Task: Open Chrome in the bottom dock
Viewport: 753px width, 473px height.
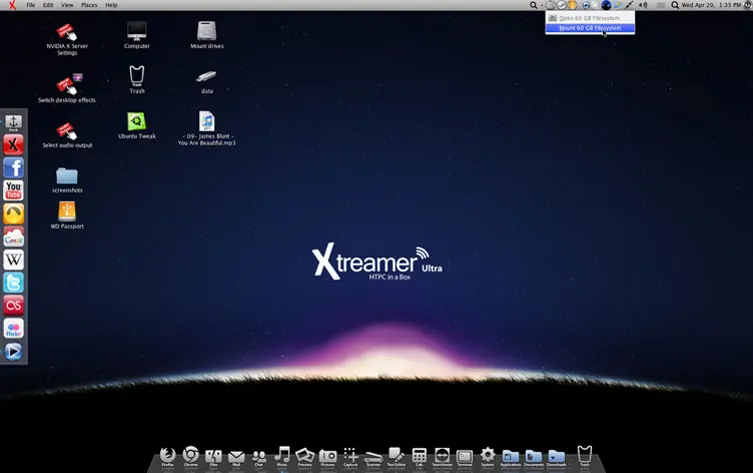Action: 190,455
